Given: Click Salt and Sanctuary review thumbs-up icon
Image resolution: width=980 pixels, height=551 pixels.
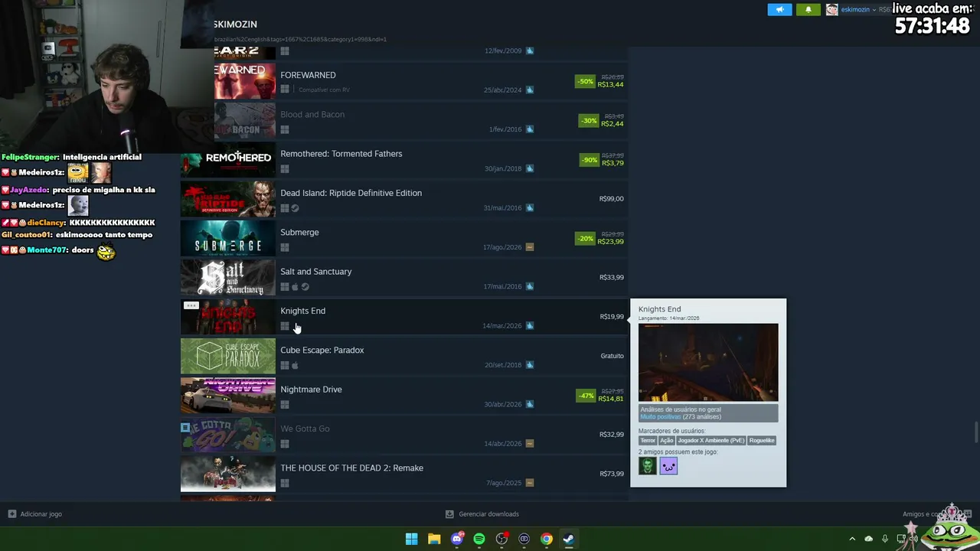Looking at the screenshot, I should pyautogui.click(x=530, y=286).
